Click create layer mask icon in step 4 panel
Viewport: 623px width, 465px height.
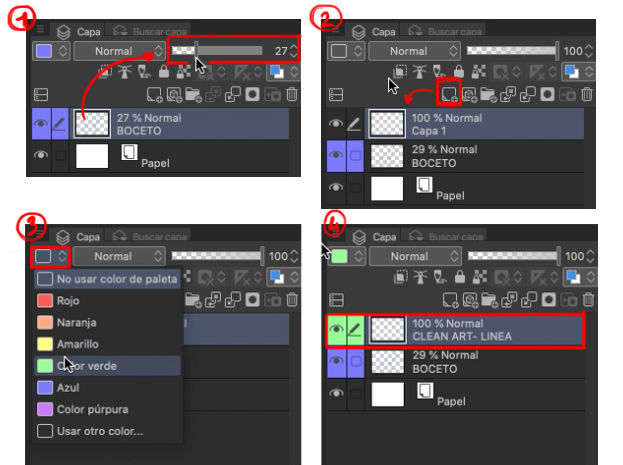point(549,300)
